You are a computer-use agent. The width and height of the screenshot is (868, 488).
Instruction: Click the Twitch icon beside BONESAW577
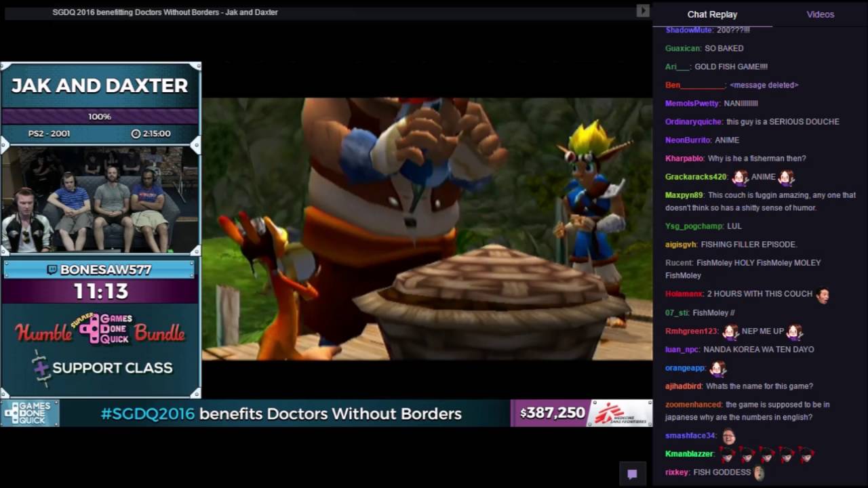click(x=52, y=270)
